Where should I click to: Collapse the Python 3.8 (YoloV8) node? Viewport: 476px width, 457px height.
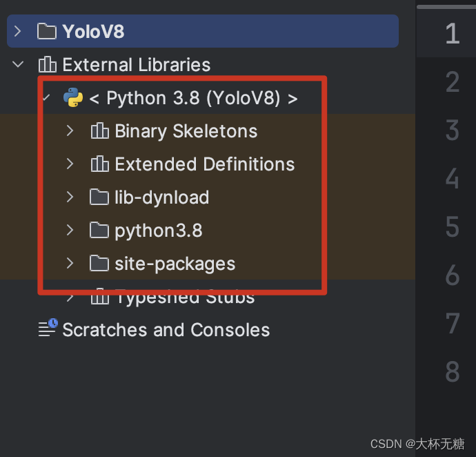[46, 98]
